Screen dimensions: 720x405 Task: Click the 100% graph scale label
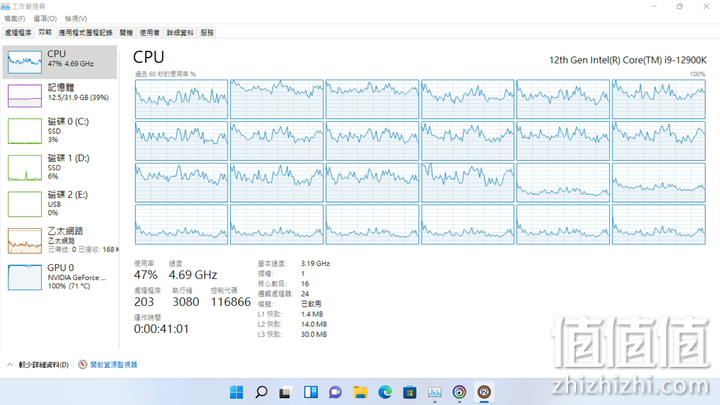697,74
